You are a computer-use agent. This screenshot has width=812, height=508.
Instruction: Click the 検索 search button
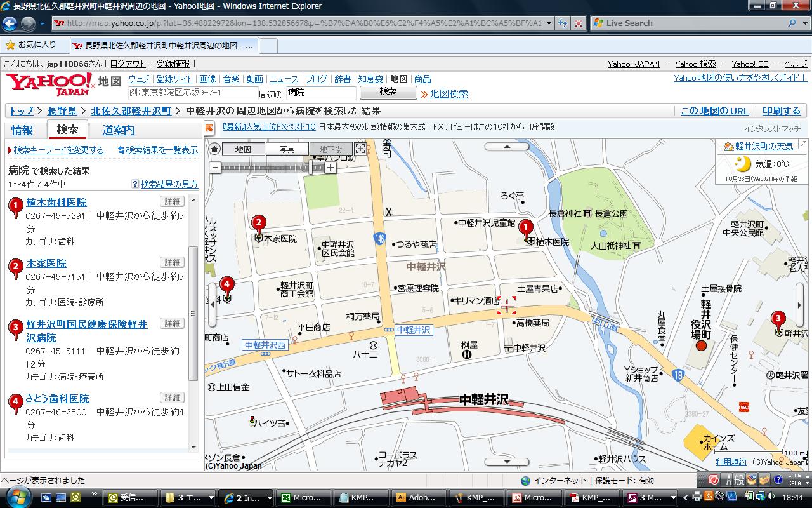(x=388, y=92)
